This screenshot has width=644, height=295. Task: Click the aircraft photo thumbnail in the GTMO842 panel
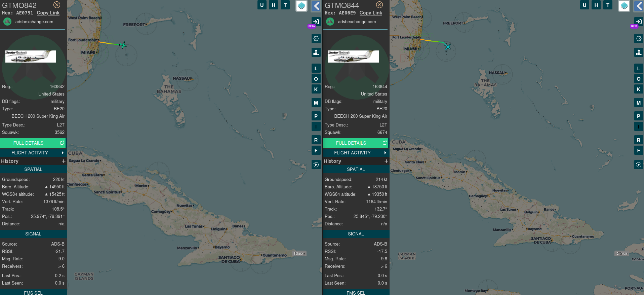click(31, 57)
